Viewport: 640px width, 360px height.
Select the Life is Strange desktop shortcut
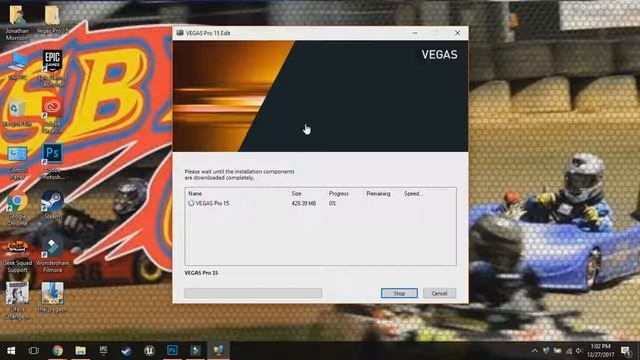17,300
